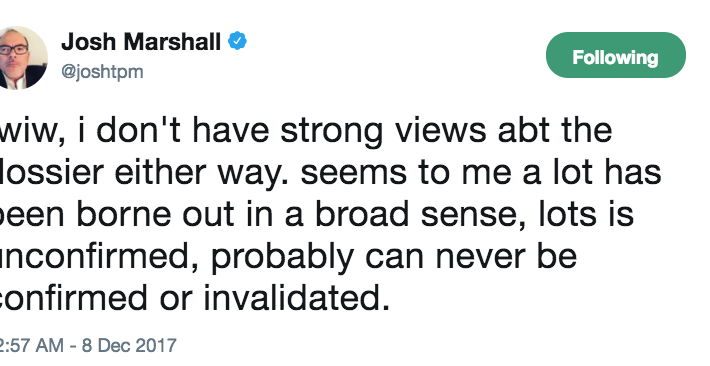Click the glasses on the avatar photo
Viewport: 710px width, 366px height.
point(13,49)
